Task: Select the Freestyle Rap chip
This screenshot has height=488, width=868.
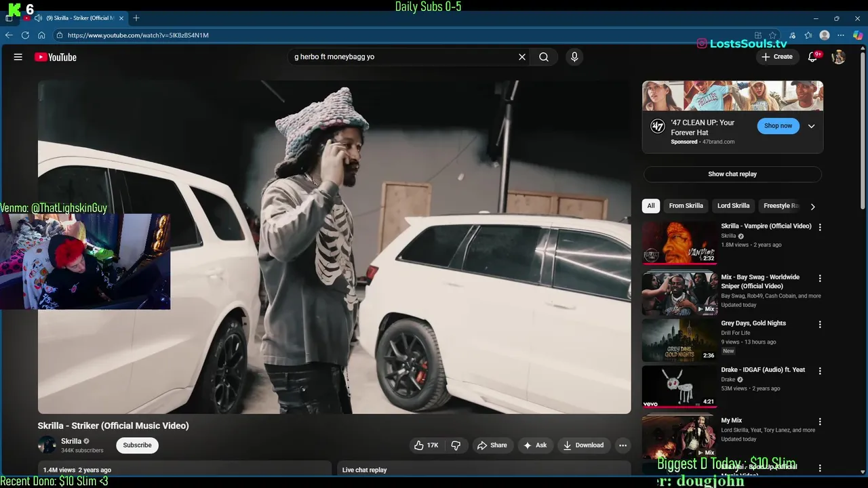Action: click(x=781, y=206)
